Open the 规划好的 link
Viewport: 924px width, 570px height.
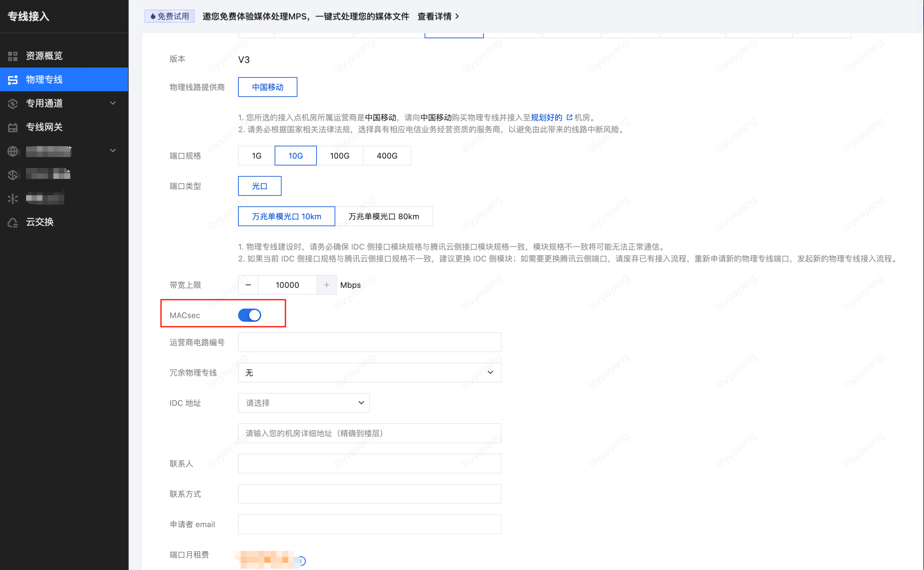546,118
